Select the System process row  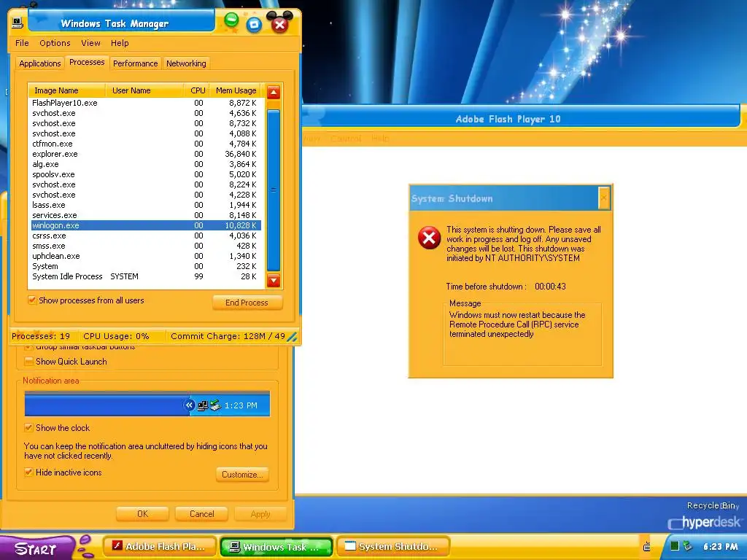(145, 266)
